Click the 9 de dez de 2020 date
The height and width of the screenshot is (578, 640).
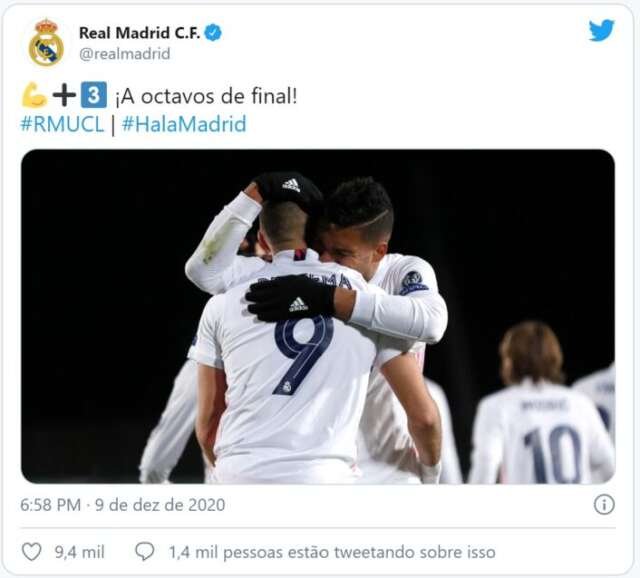click(x=160, y=505)
